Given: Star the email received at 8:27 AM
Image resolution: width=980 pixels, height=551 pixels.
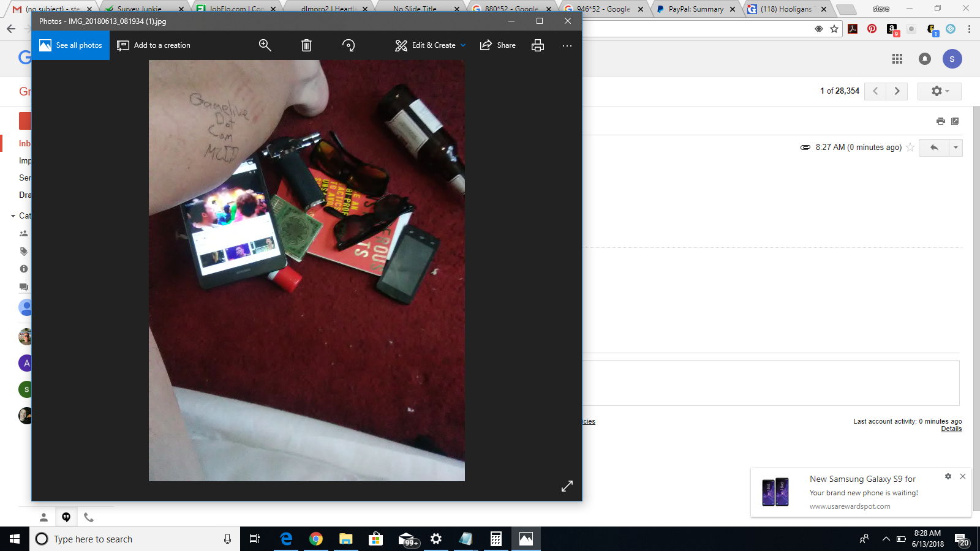Looking at the screenshot, I should click(910, 148).
